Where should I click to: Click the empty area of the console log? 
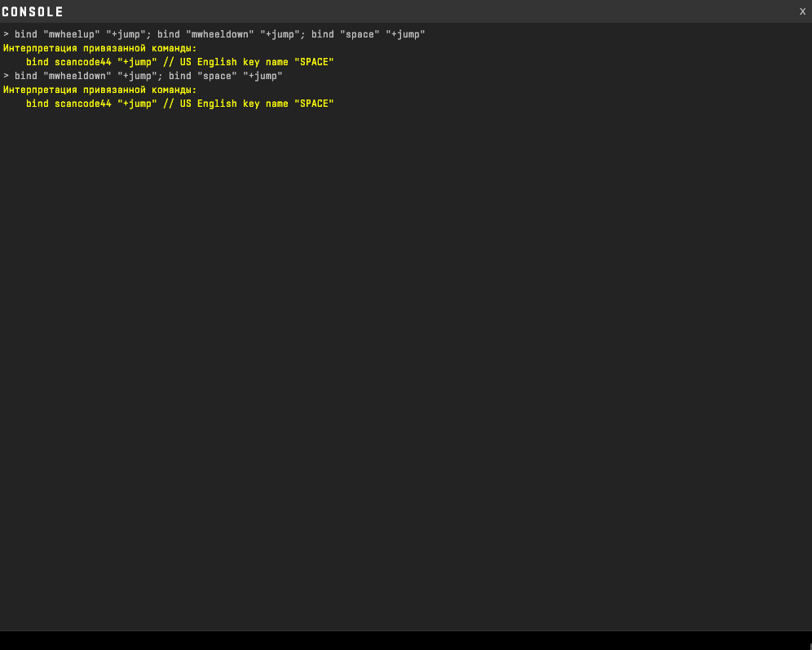tap(408, 367)
